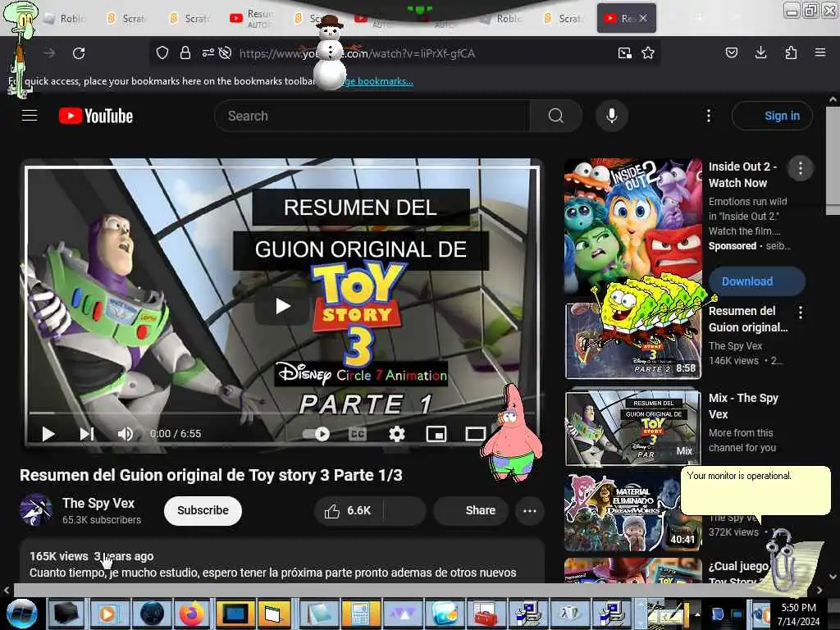Open Windows Media Player taskbar icon
This screenshot has width=840, height=630.
pyautogui.click(x=108, y=614)
